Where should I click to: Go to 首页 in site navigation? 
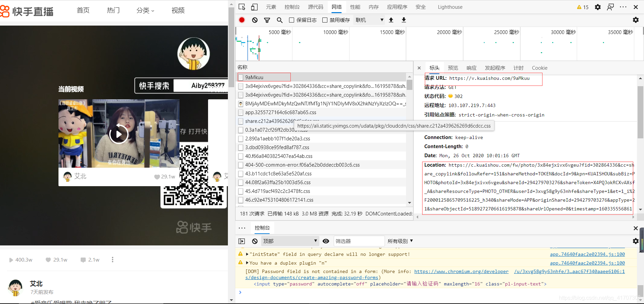(x=83, y=10)
